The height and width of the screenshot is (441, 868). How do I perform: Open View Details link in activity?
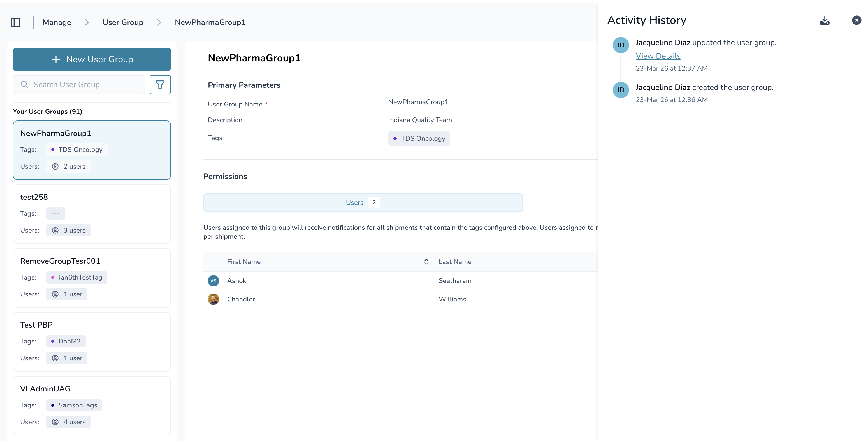pyautogui.click(x=658, y=56)
